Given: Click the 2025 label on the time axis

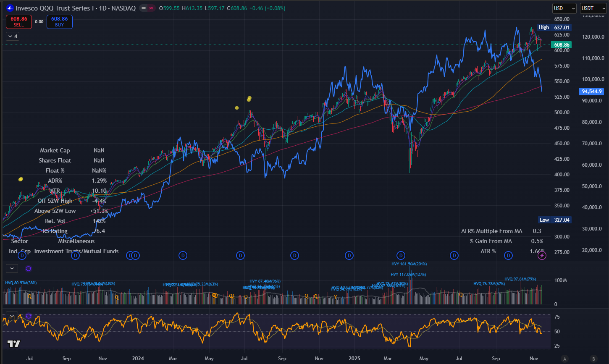Looking at the screenshot, I should pos(355,359).
